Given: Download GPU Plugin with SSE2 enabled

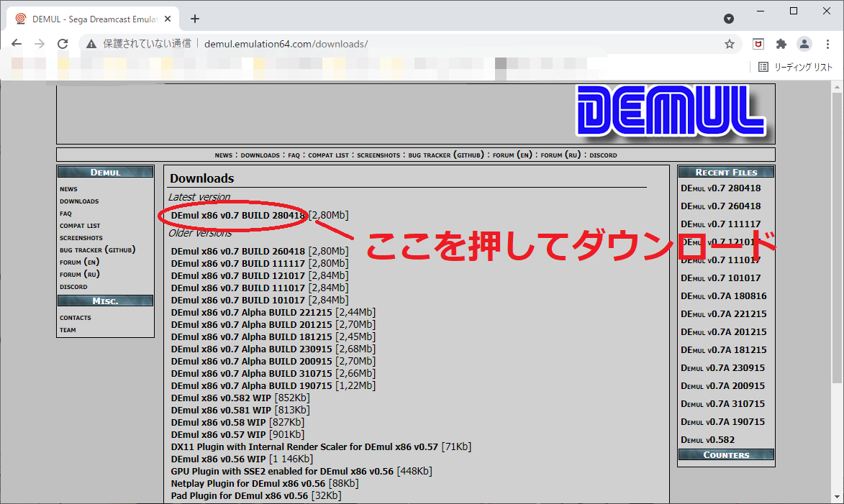Looking at the screenshot, I should pyautogui.click(x=282, y=472).
